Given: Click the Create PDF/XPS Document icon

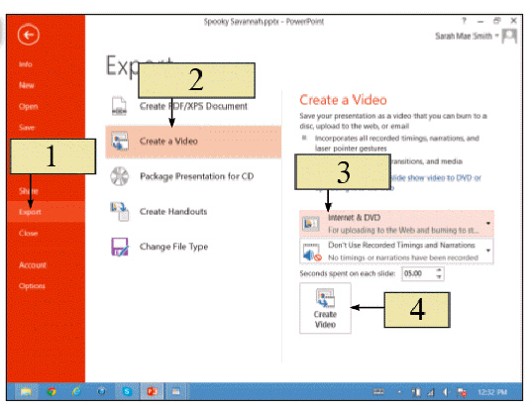Looking at the screenshot, I should [119, 106].
